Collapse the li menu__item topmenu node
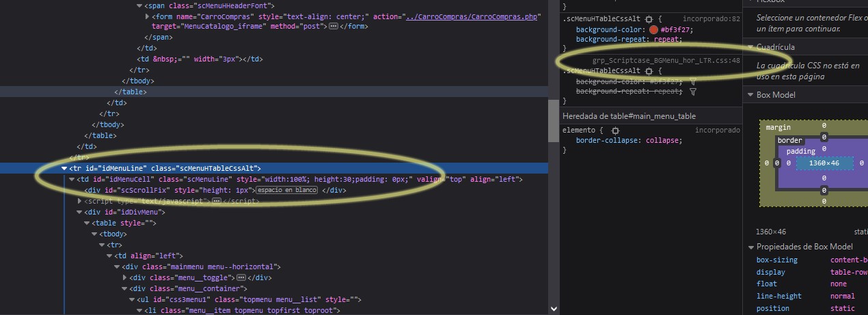 (x=140, y=311)
